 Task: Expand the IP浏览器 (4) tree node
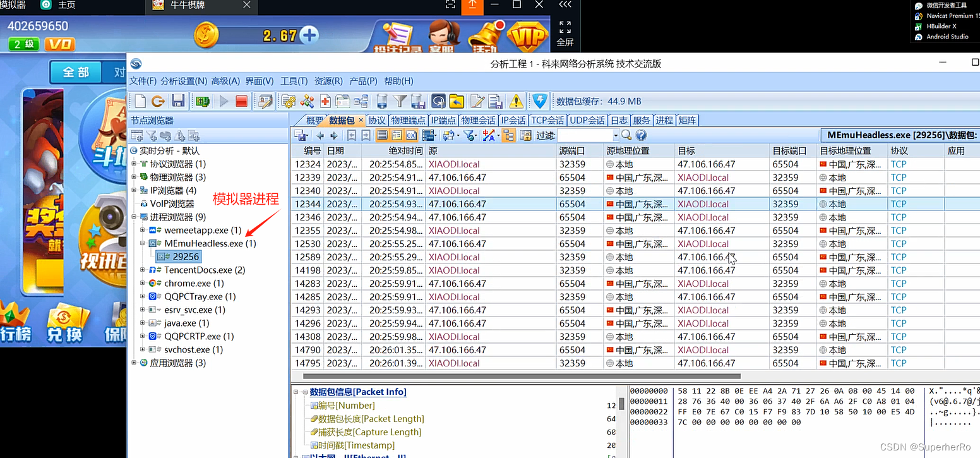pyautogui.click(x=134, y=190)
